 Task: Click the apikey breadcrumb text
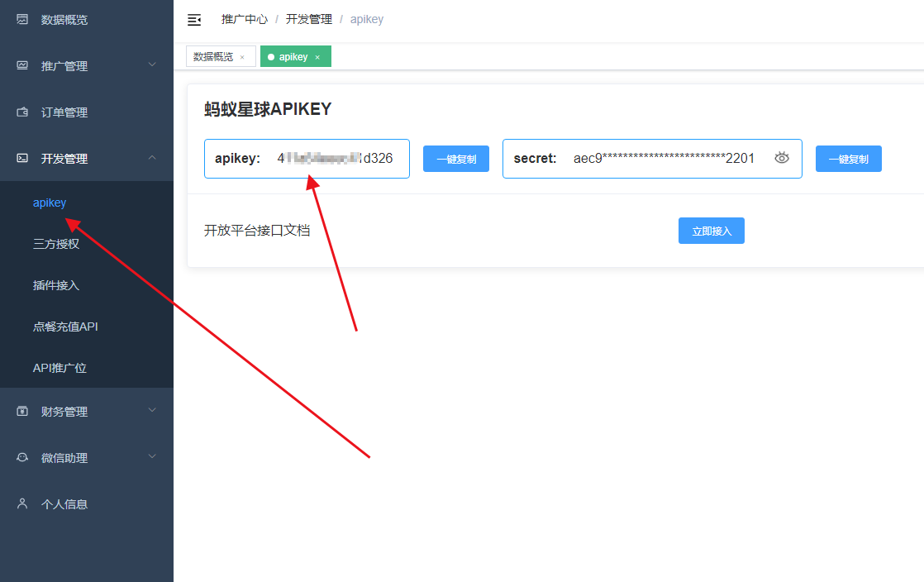366,20
